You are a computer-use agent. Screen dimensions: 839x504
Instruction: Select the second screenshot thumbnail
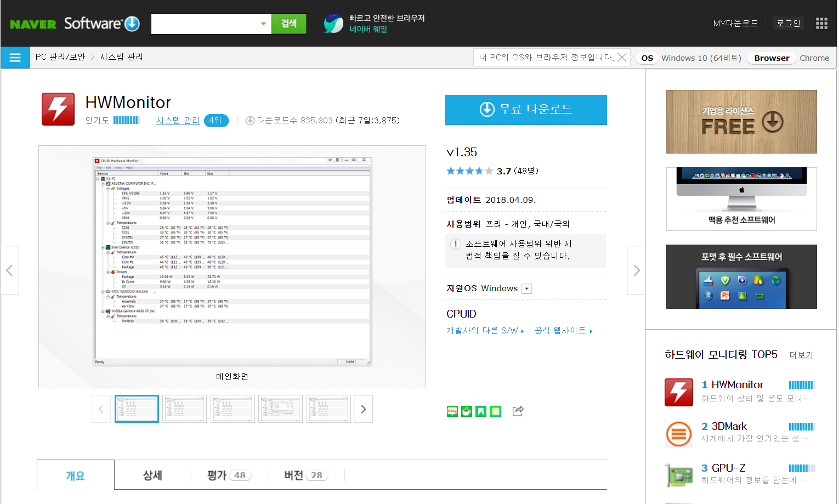pyautogui.click(x=185, y=409)
